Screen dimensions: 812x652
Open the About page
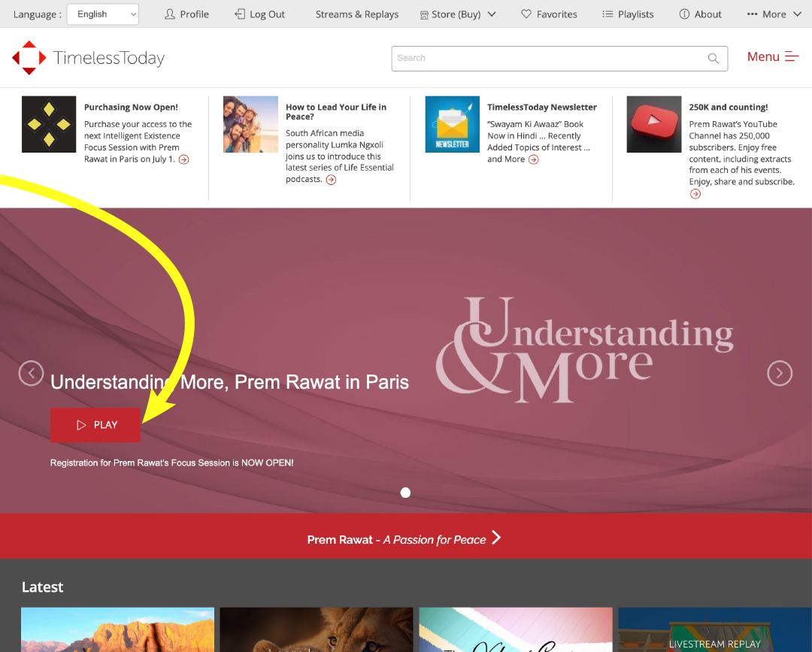[x=700, y=14]
